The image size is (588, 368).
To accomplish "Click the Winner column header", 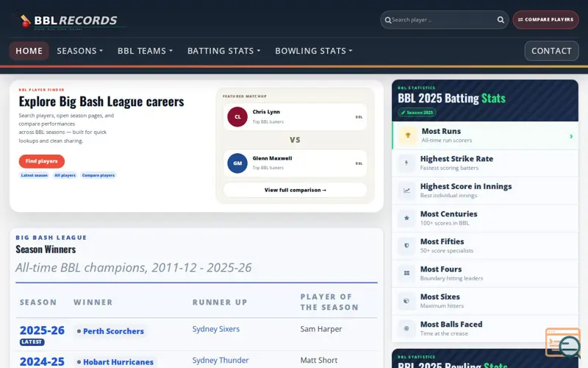I will (x=93, y=302).
